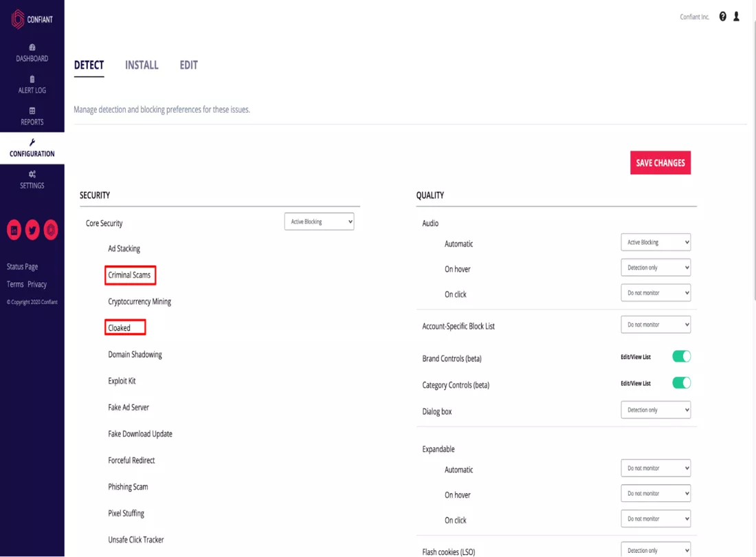
Task: Open the Expandable On hover dropdown
Action: point(656,493)
